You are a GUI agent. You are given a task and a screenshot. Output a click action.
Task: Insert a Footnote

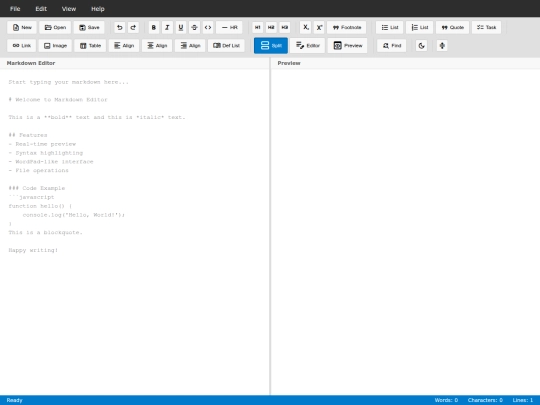[347, 28]
